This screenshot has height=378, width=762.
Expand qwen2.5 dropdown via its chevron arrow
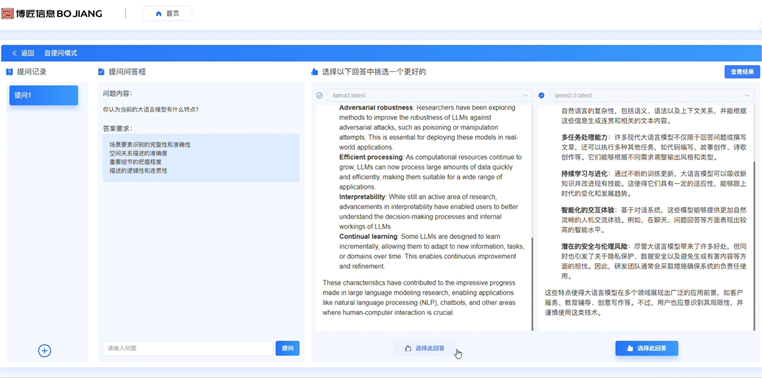(x=747, y=96)
